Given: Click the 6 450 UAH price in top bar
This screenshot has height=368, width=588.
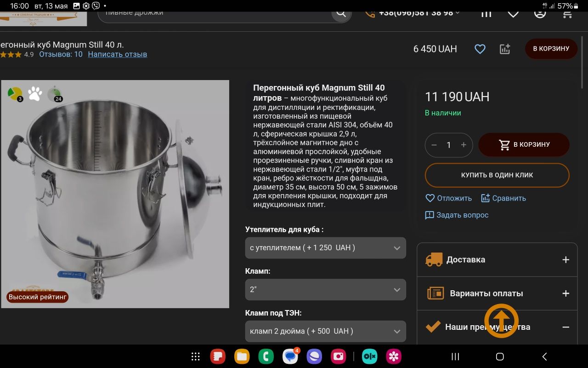Looking at the screenshot, I should (435, 49).
